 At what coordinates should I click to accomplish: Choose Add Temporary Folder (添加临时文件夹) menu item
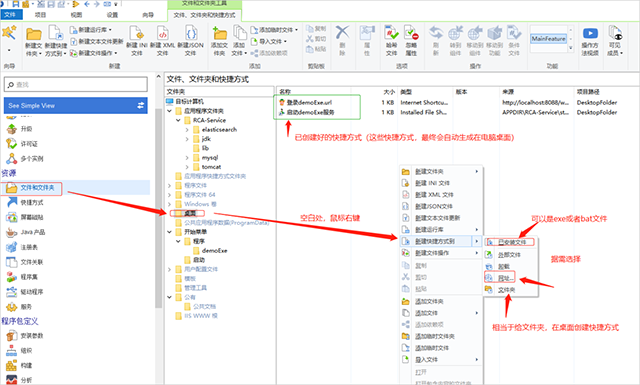441,336
